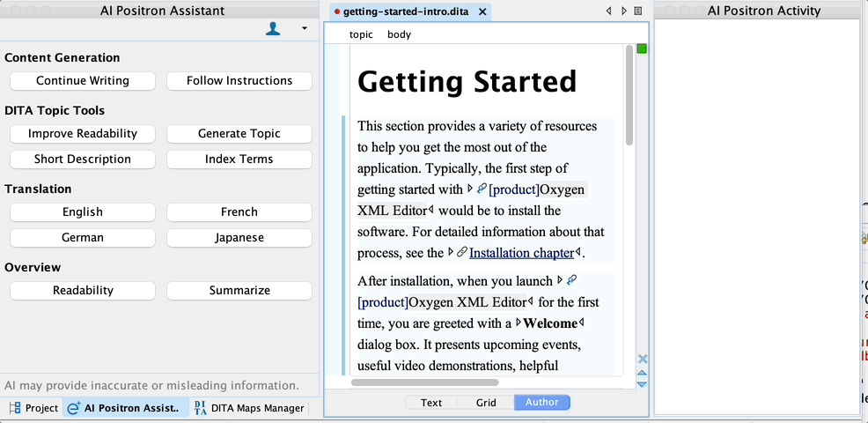This screenshot has height=423, width=868.
Task: Click the blue X icon near scrollbar bottom
Action: pyautogui.click(x=642, y=359)
